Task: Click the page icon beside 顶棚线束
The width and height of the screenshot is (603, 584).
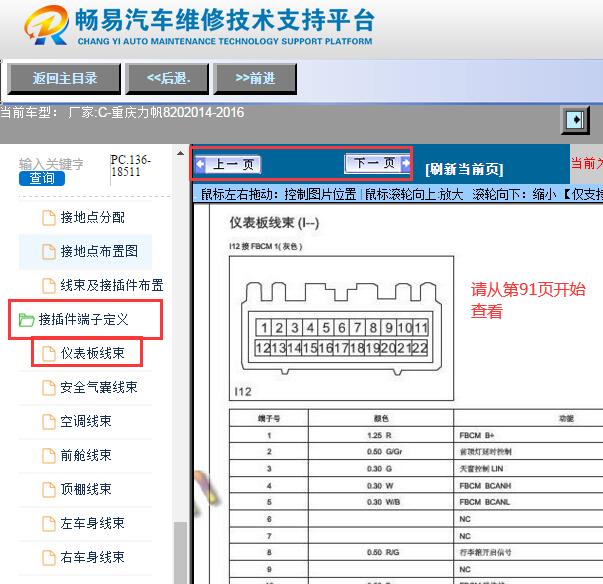Action: [48, 489]
